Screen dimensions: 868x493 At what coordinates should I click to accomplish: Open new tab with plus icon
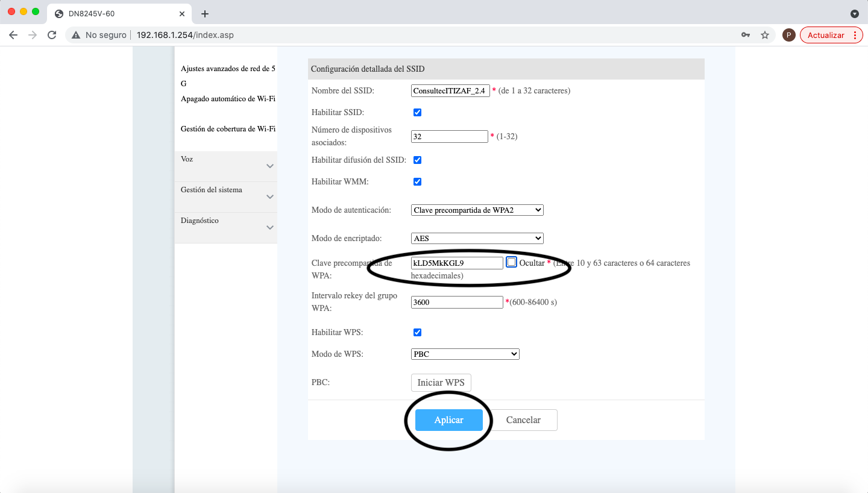click(205, 13)
